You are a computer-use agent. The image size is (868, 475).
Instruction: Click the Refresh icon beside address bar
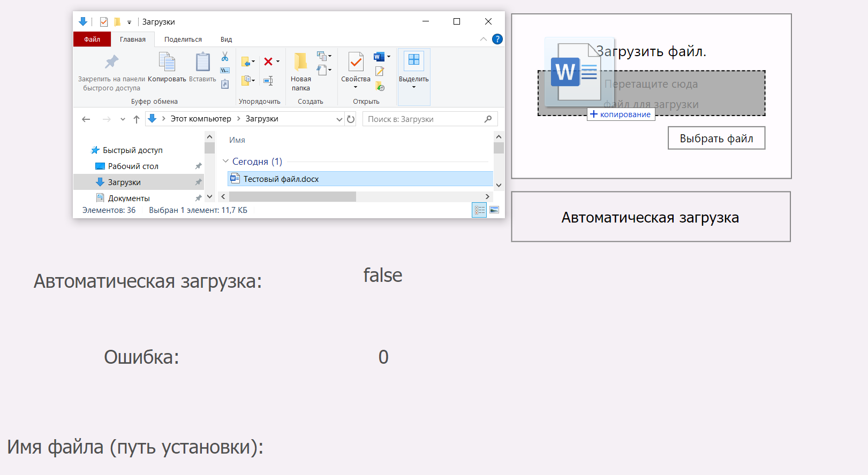[x=351, y=119]
